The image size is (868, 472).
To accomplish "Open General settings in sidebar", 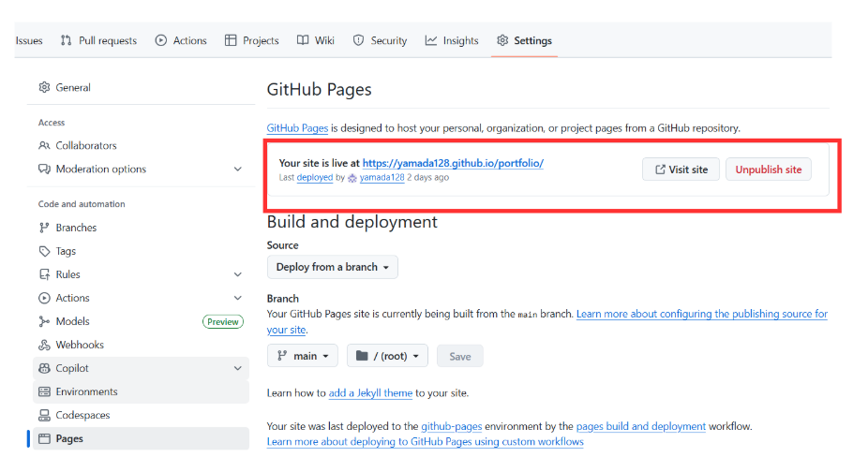I will coord(141,87).
